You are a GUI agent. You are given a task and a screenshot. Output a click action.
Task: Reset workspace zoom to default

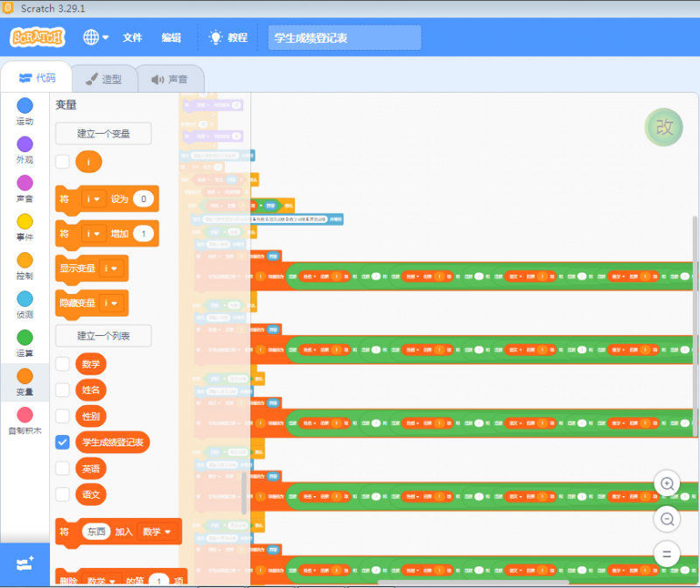click(667, 554)
